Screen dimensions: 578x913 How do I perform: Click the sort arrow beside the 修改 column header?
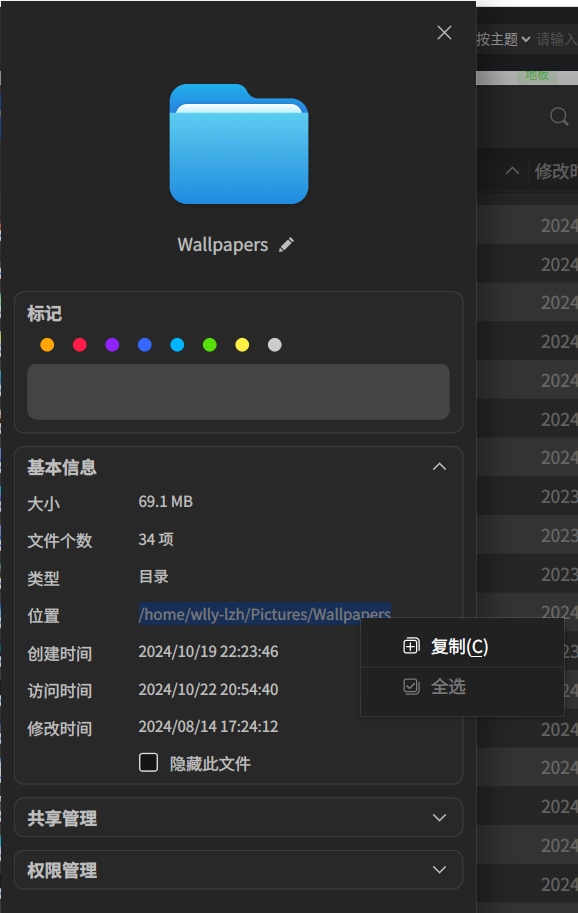512,171
